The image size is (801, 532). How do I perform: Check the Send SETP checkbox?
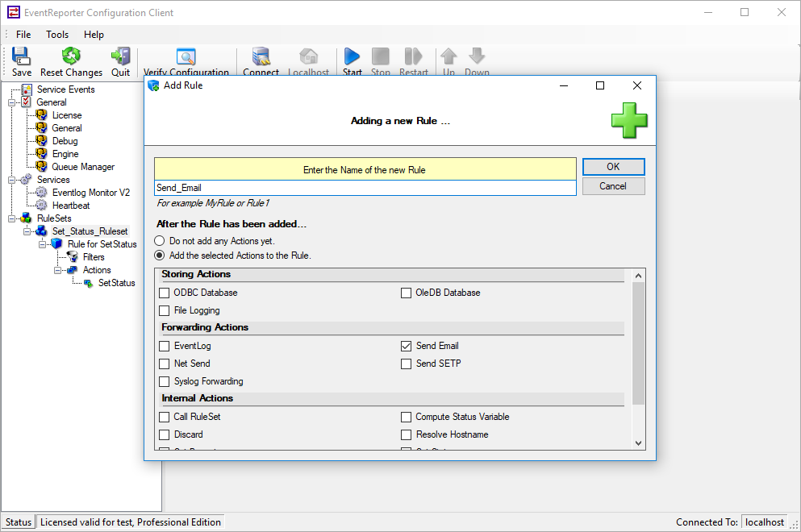tap(406, 364)
